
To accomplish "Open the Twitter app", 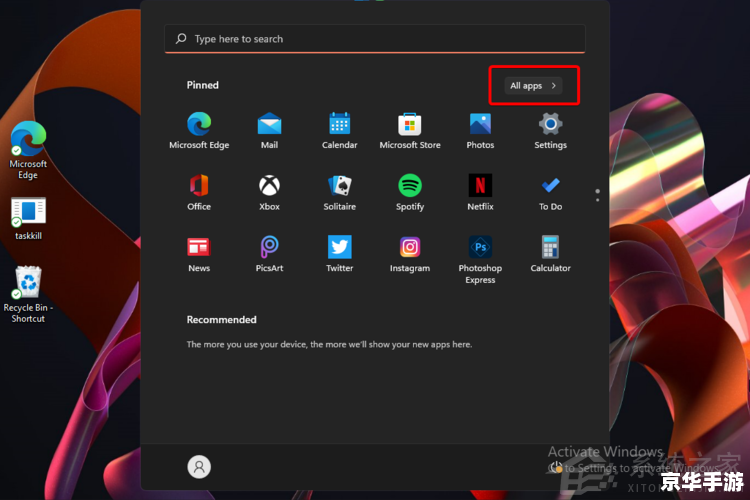I will pos(340,254).
